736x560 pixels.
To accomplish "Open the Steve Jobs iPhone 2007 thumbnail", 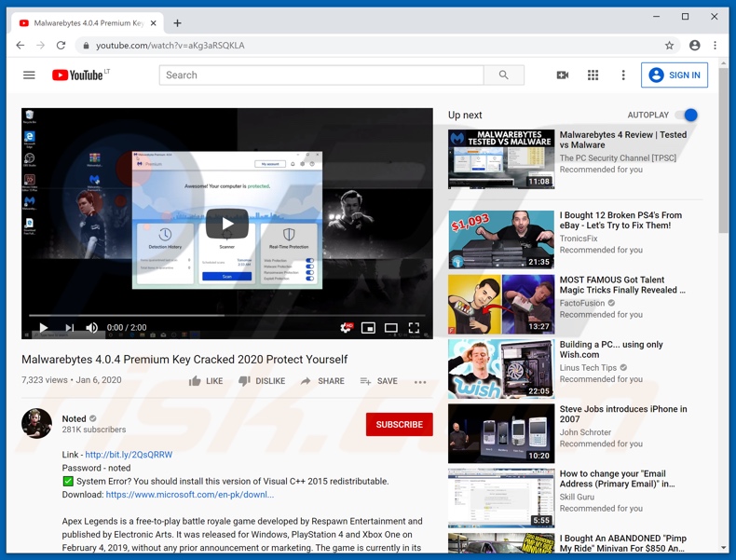I will [x=501, y=433].
